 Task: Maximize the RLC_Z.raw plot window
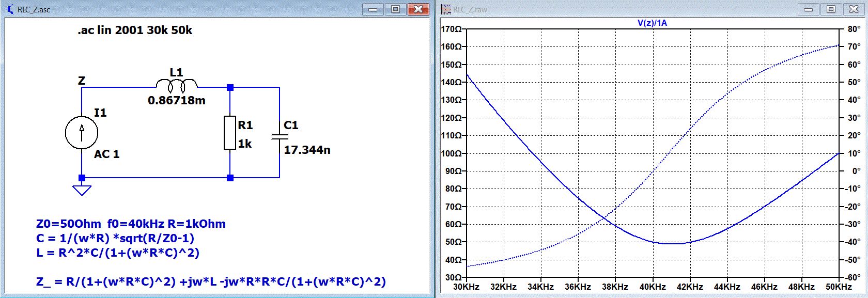(x=831, y=9)
